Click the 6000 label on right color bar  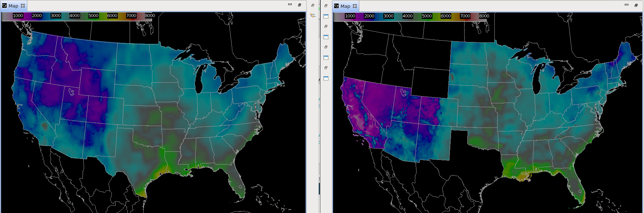tap(446, 16)
